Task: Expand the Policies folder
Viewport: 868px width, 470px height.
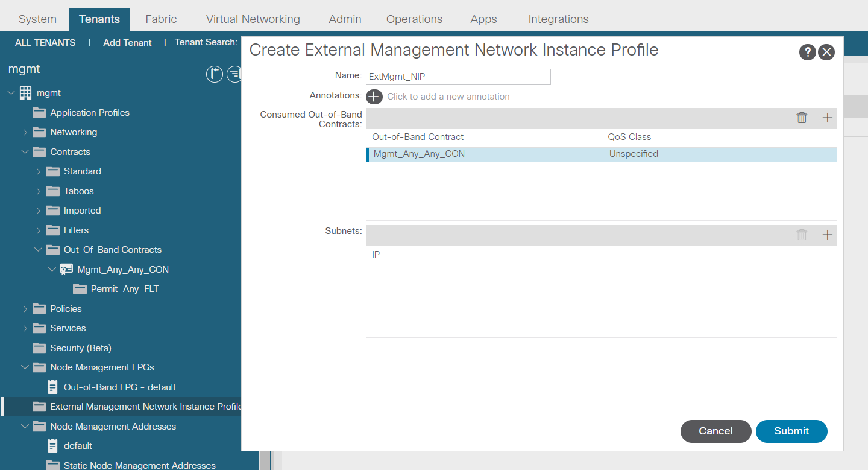Action: coord(25,309)
